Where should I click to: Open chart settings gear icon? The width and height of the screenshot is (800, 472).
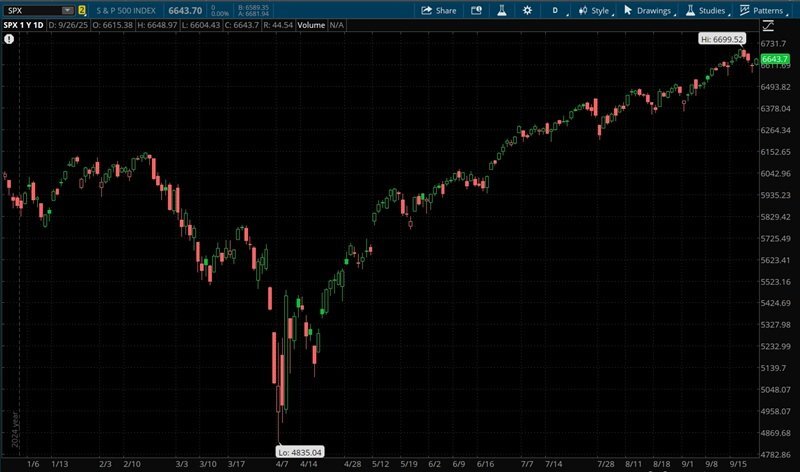point(527,10)
